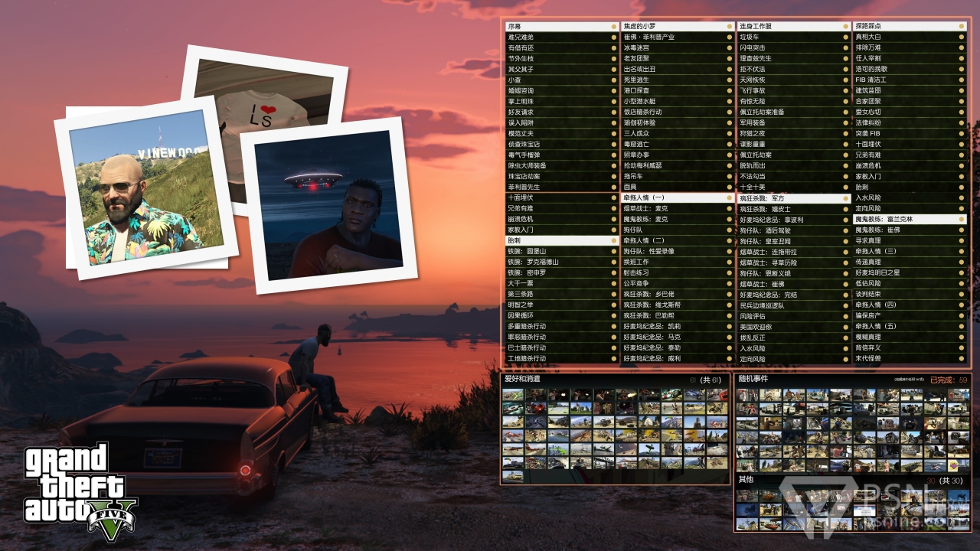980x551 pixels.
Task: Select the 佩立托劫案准备 row
Action: [793, 112]
